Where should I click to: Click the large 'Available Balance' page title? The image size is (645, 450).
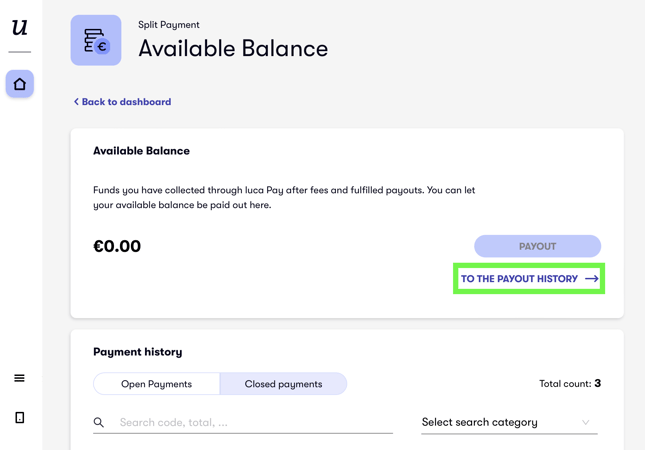(x=232, y=48)
